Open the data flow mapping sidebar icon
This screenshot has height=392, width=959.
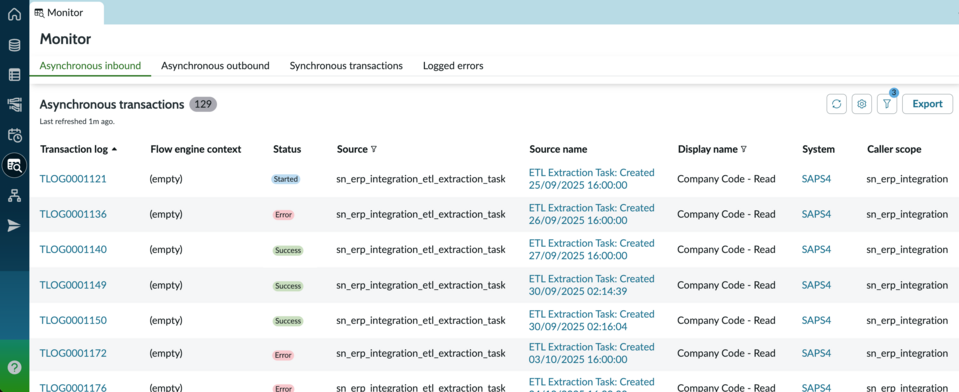(14, 105)
